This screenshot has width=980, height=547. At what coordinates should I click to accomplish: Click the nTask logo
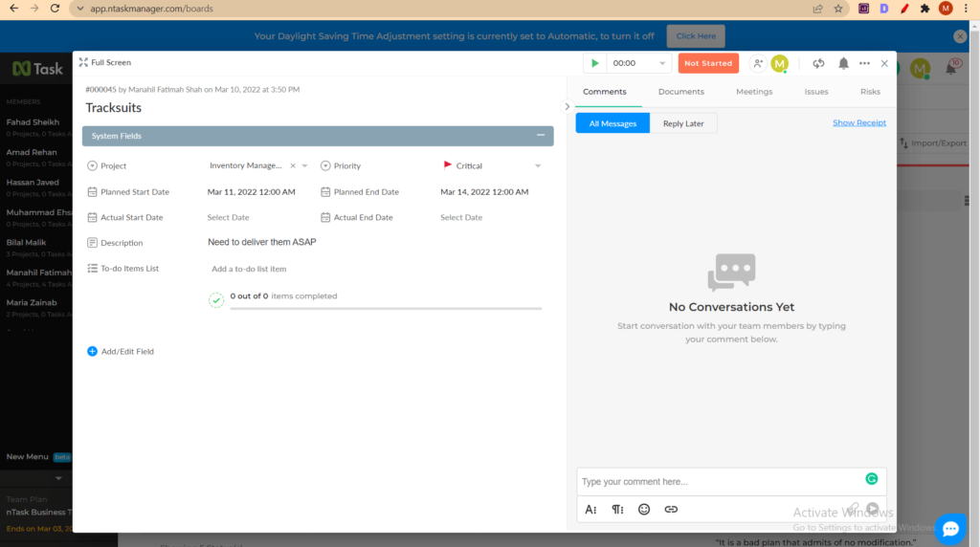point(37,69)
